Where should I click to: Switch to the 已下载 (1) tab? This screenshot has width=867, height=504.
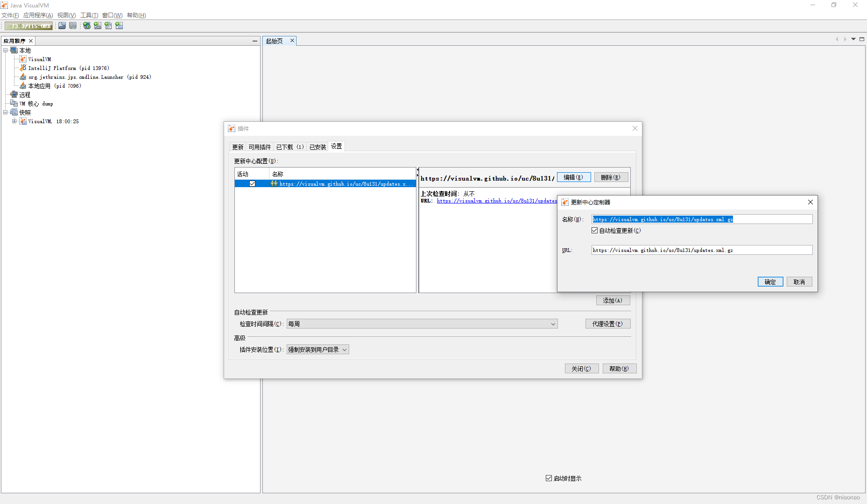(290, 147)
